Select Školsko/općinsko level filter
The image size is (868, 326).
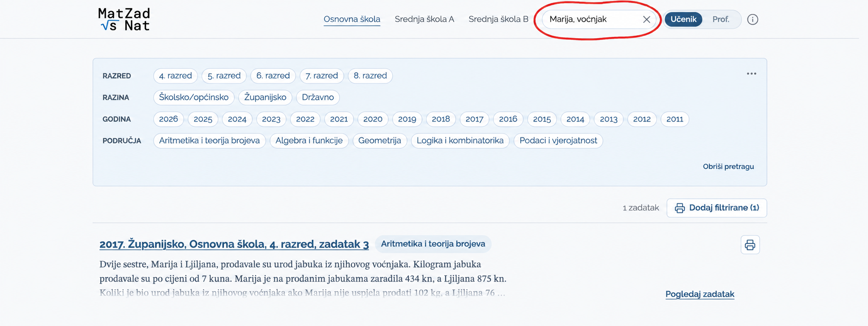(x=194, y=98)
